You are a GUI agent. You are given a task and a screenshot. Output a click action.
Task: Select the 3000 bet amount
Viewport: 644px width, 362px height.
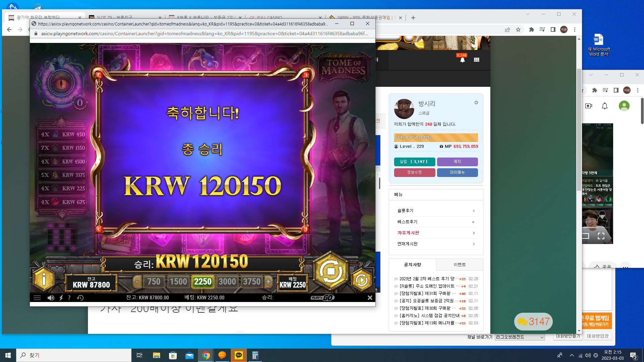tap(227, 282)
